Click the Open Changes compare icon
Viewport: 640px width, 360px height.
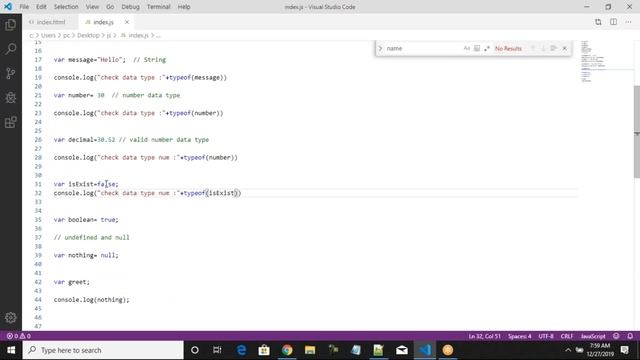(x=598, y=22)
